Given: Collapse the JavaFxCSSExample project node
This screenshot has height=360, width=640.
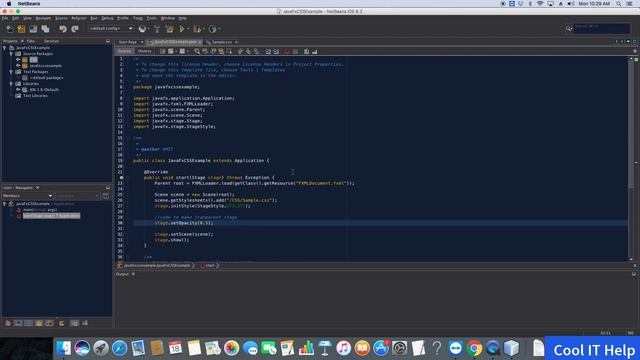Looking at the screenshot, I should click(5, 48).
